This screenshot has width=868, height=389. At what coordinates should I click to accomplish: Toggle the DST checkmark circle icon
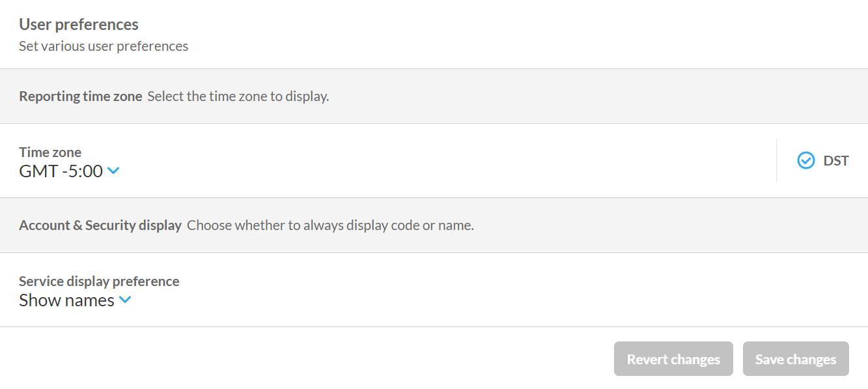(x=805, y=160)
